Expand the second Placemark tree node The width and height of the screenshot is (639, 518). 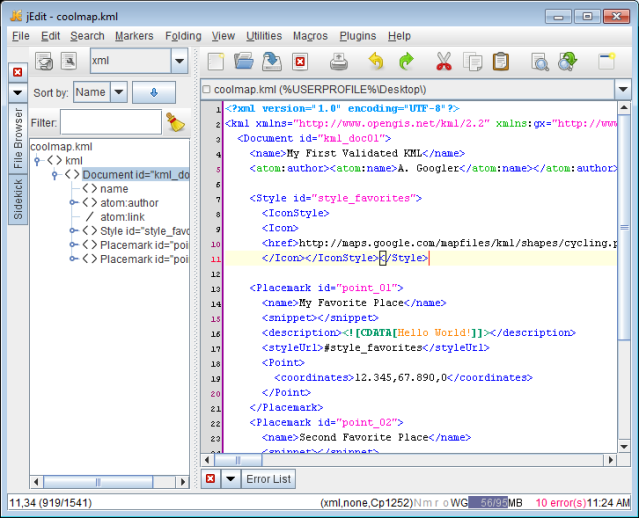click(x=73, y=258)
